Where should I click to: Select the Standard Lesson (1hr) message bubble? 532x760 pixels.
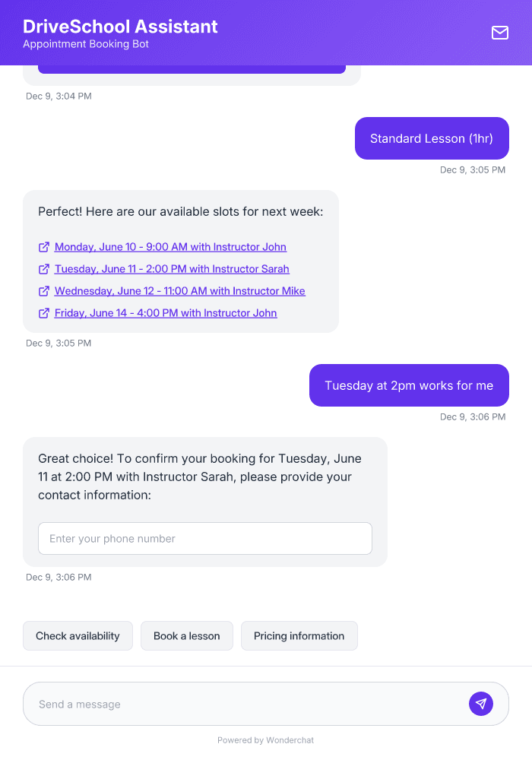pyautogui.click(x=431, y=138)
